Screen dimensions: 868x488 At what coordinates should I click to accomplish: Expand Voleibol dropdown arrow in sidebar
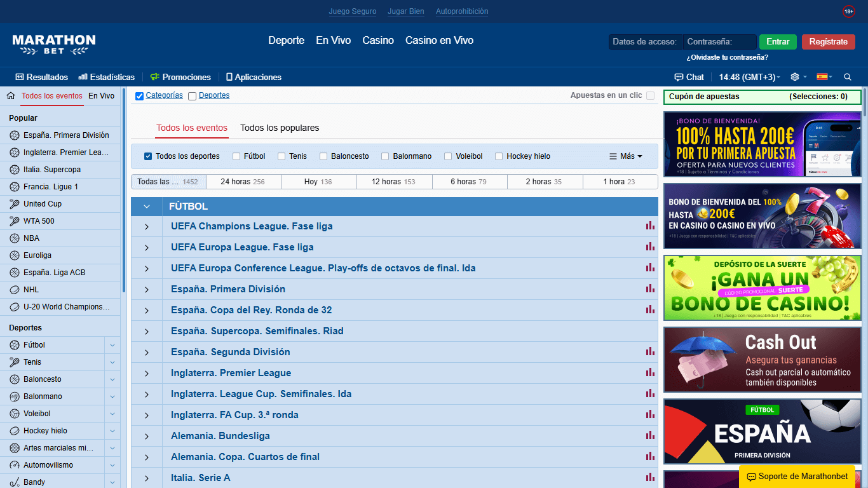(x=112, y=414)
